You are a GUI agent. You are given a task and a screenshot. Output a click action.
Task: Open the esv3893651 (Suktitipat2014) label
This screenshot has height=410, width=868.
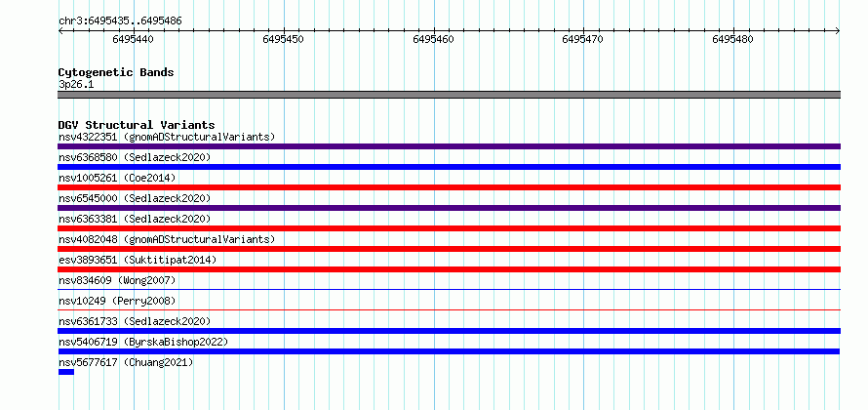click(138, 260)
